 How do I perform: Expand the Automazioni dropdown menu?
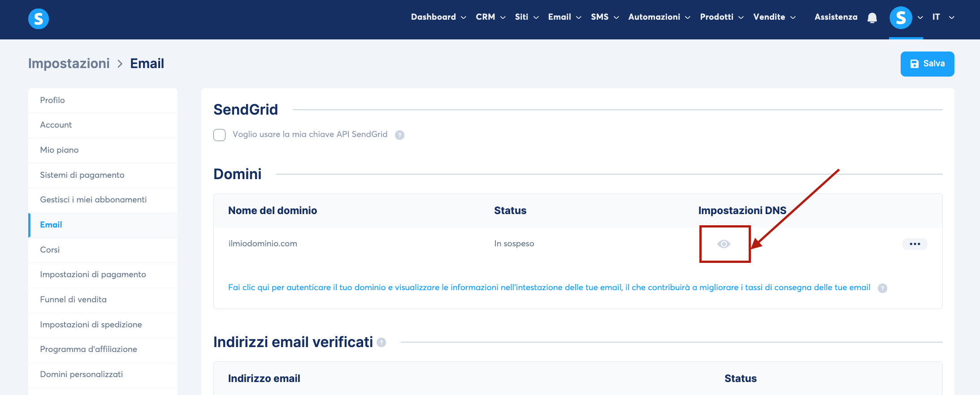[659, 17]
